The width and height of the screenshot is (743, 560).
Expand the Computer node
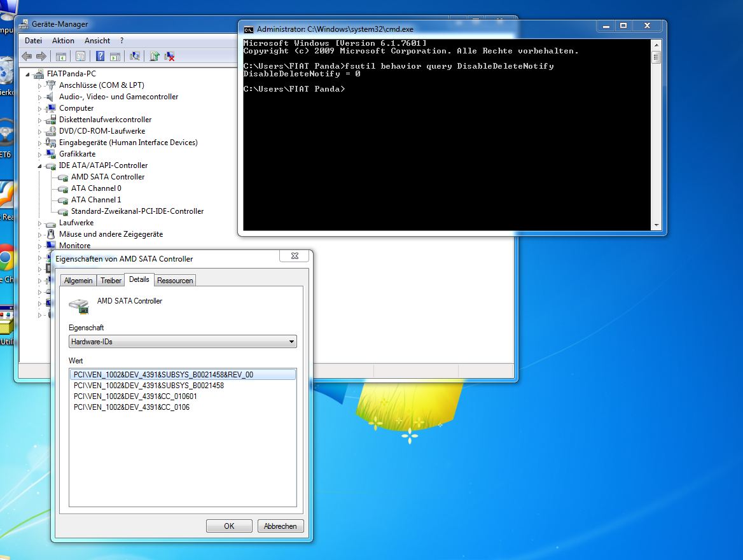40,109
